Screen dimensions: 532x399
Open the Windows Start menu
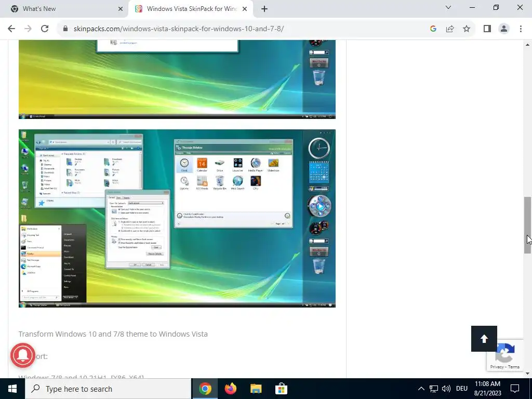[x=12, y=389]
